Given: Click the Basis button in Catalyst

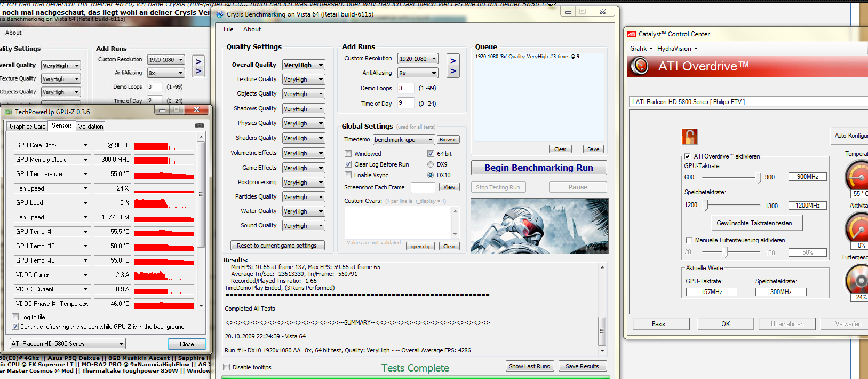Looking at the screenshot, I should click(661, 324).
